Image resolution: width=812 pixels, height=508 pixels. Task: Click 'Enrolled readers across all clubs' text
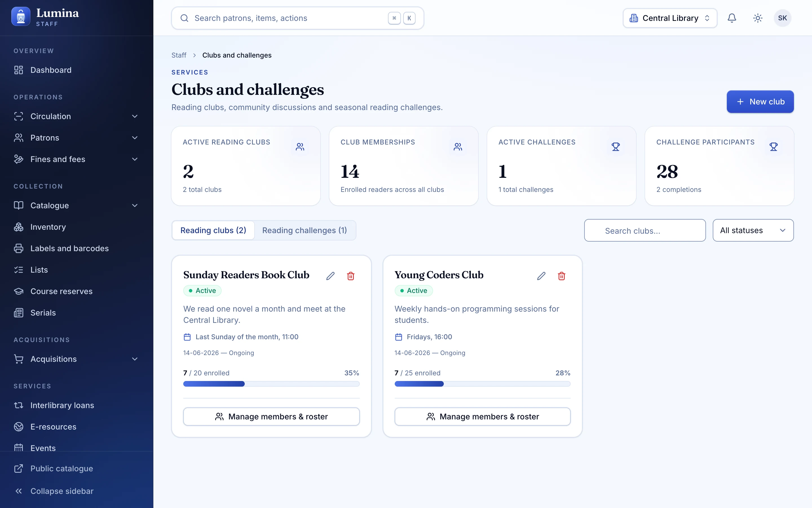click(x=392, y=189)
